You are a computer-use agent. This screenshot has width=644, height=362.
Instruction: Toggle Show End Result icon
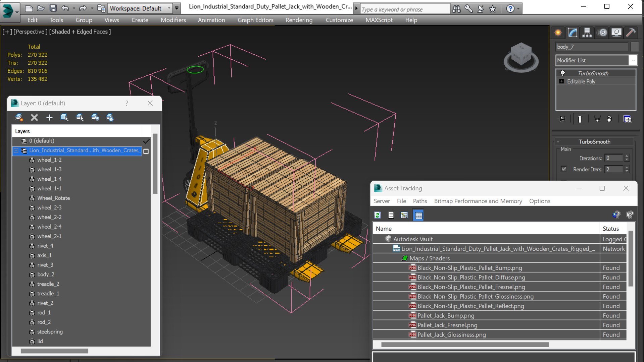point(580,119)
